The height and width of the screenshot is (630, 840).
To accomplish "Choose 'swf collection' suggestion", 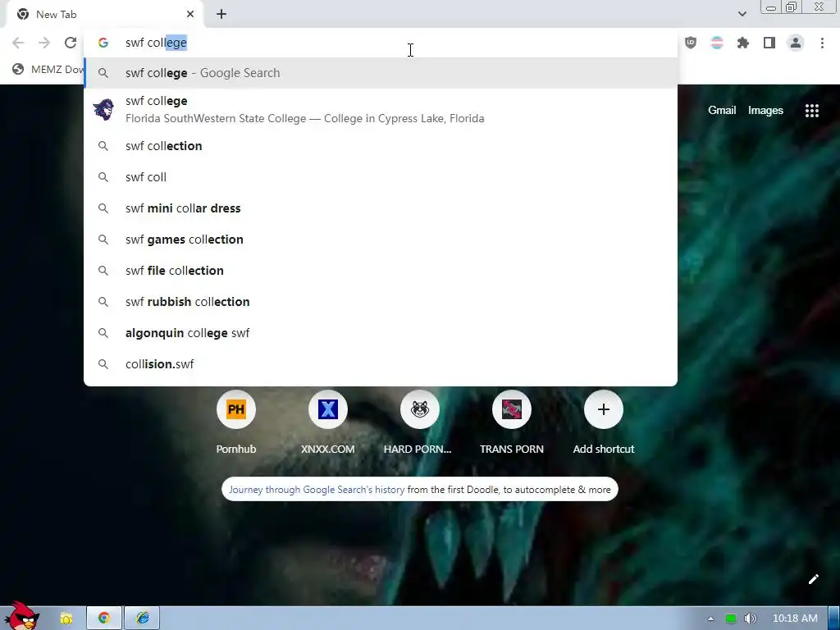I will pos(381,146).
